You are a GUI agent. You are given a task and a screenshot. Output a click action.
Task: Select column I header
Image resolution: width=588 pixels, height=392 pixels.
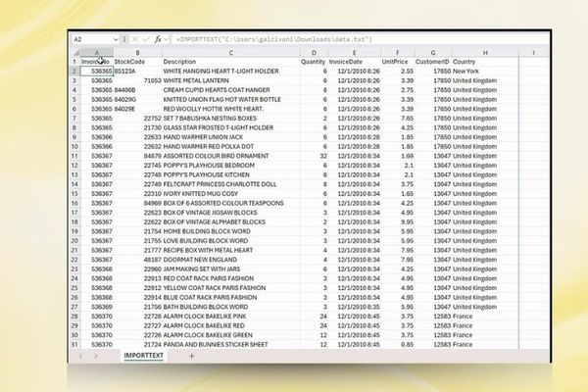pyautogui.click(x=534, y=53)
